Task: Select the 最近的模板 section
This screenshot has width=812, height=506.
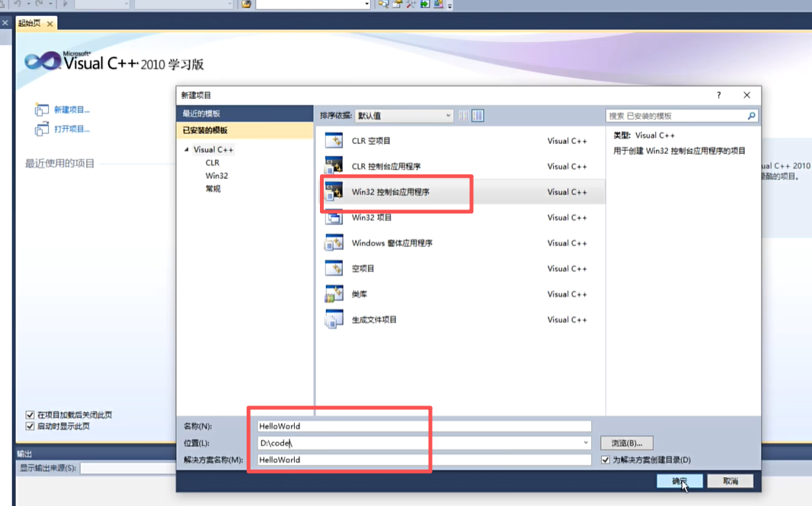Action: (x=245, y=114)
